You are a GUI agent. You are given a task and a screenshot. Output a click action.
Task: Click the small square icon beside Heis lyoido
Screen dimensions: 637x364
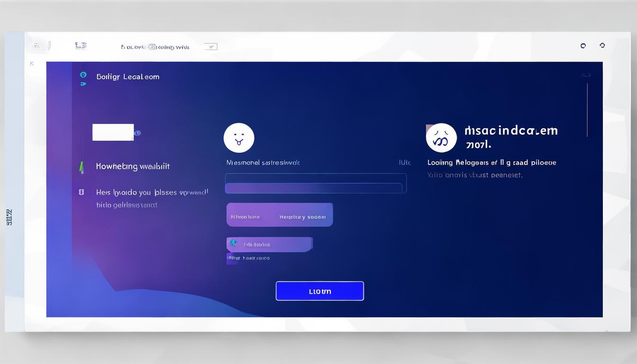click(x=81, y=192)
